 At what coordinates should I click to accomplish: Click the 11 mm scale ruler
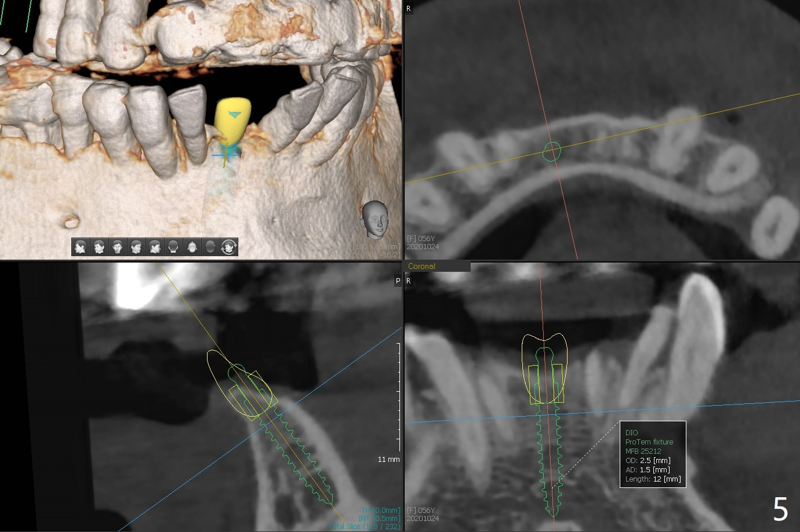tap(398, 400)
